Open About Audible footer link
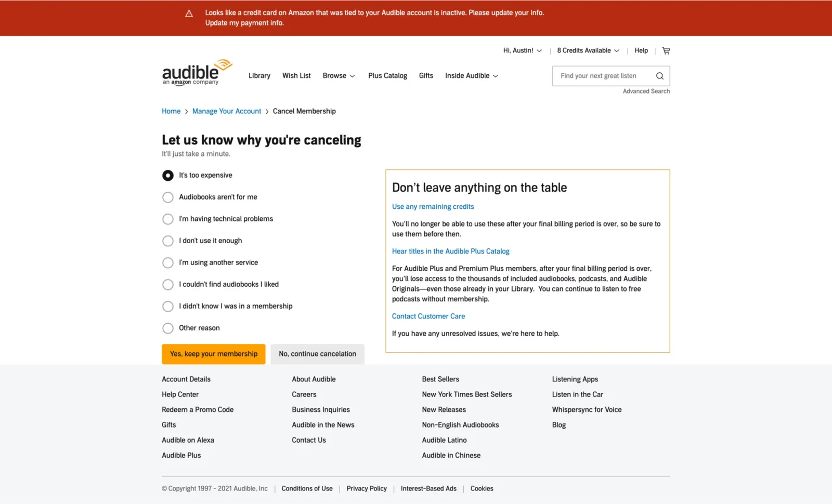832x504 pixels. tap(314, 379)
